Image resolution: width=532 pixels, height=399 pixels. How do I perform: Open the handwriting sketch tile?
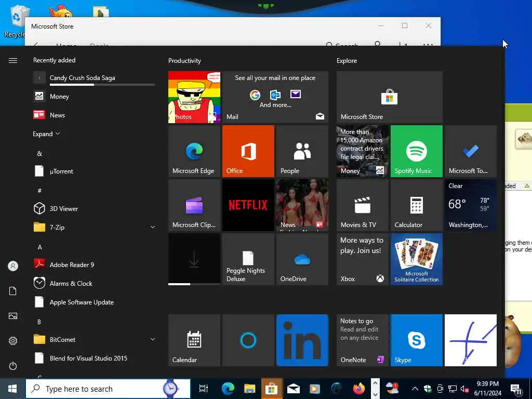click(471, 340)
